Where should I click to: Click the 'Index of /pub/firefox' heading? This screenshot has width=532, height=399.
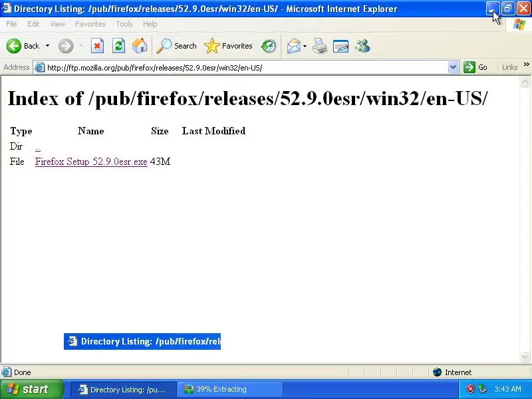pyautogui.click(x=247, y=98)
